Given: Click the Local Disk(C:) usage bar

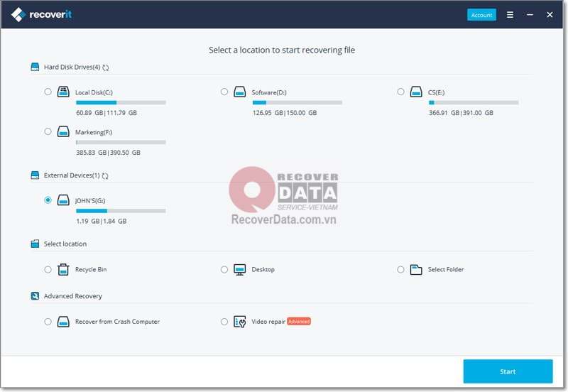Looking at the screenshot, I should pos(121,102).
